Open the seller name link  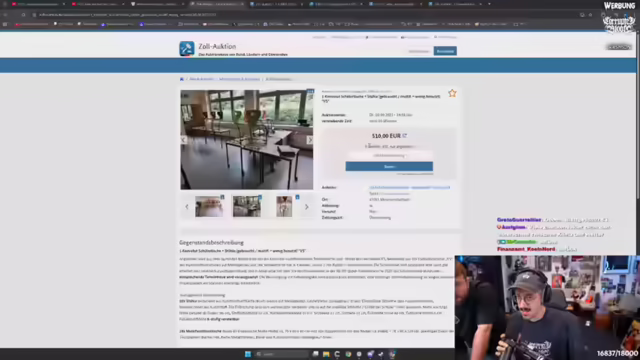(x=409, y=188)
